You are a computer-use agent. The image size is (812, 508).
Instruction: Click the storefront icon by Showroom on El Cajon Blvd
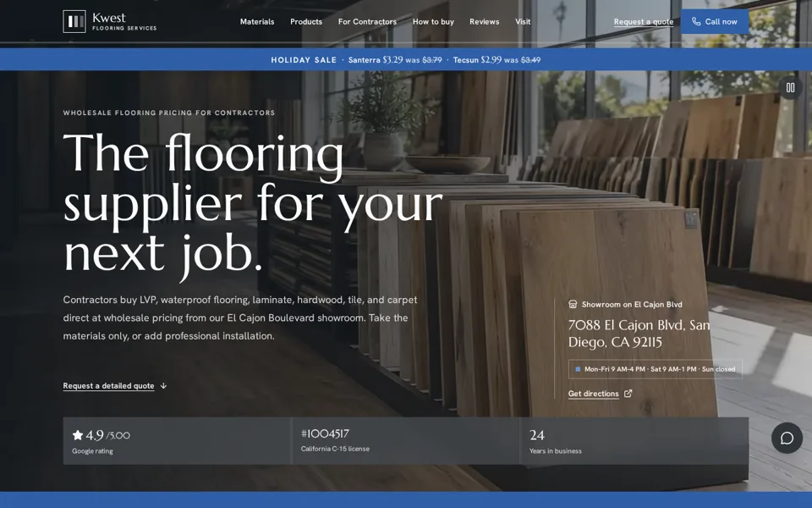tap(573, 304)
